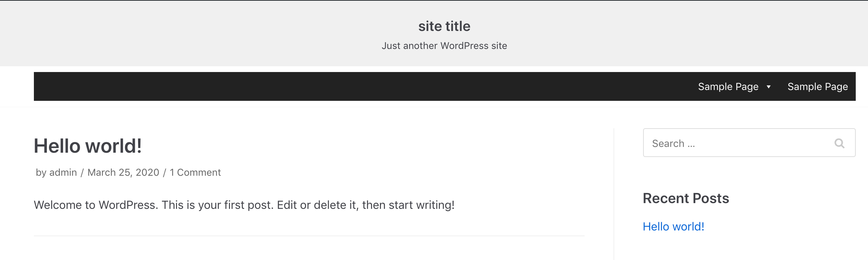Click the Recent Posts heading
Screen dimensions: 868x260
point(686,198)
